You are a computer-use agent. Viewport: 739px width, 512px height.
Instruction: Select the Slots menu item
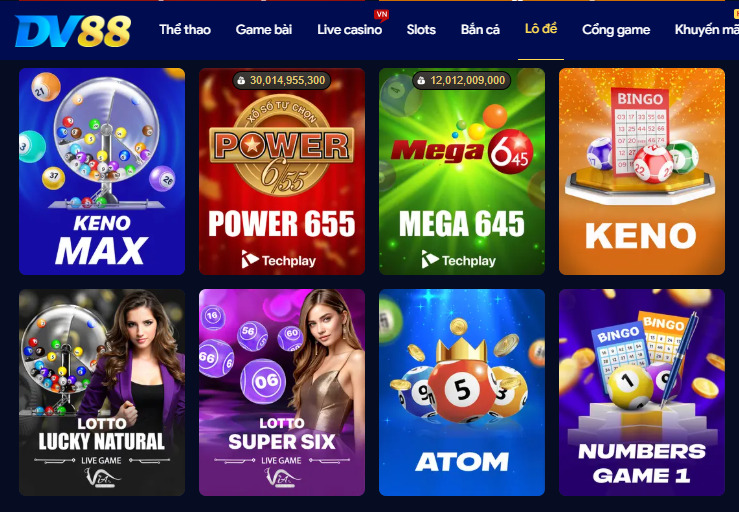[421, 30]
